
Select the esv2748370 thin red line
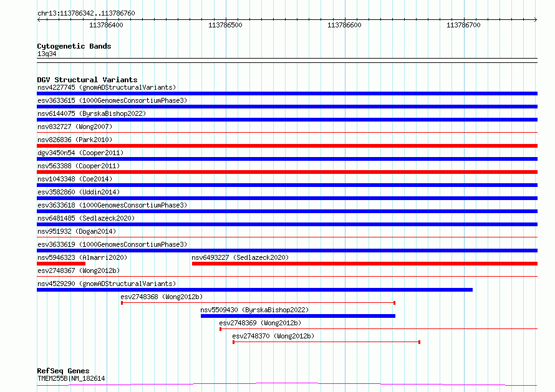pos(326,342)
